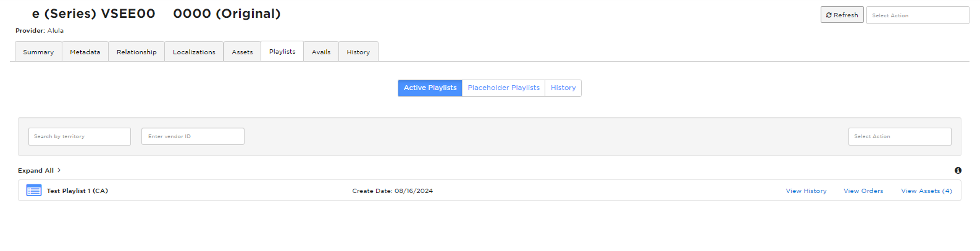980x251 pixels.
Task: Click the View History link
Action: [x=806, y=191]
